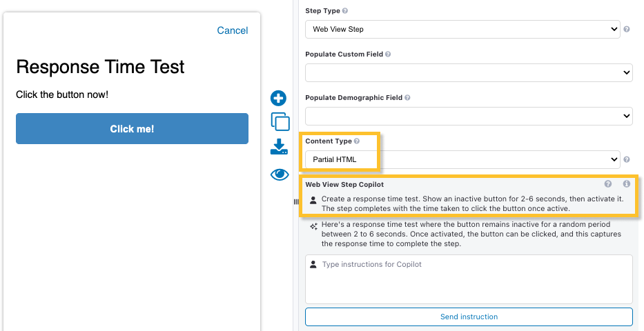Expand the Populate Custom Field dropdown

[x=469, y=72]
